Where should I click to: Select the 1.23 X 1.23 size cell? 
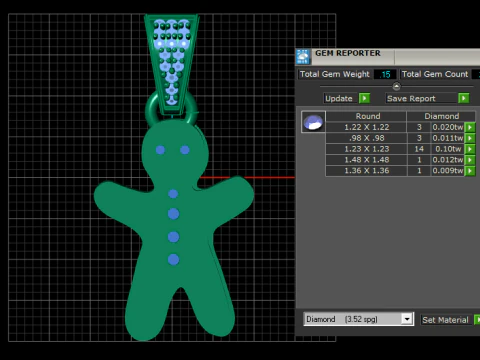point(366,149)
